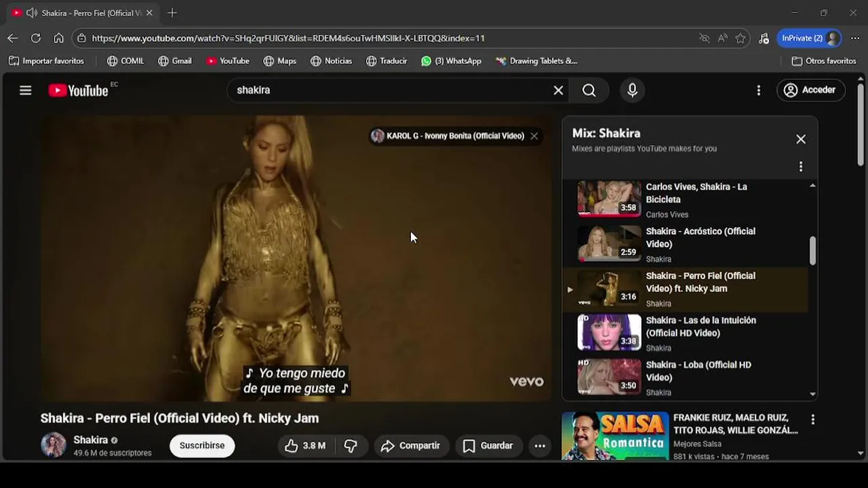The width and height of the screenshot is (868, 488).
Task: Open Shakira channel avatar
Action: pyautogui.click(x=54, y=445)
